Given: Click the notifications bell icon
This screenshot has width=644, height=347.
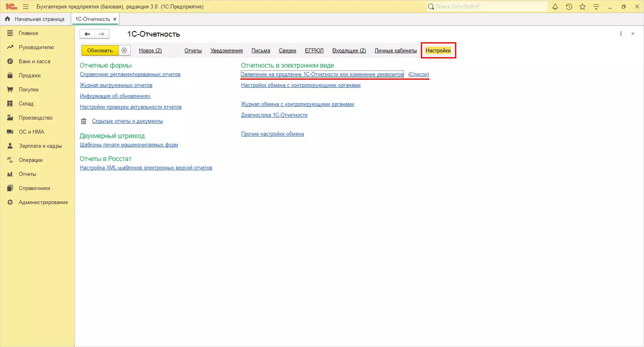Looking at the screenshot, I should pos(555,6).
